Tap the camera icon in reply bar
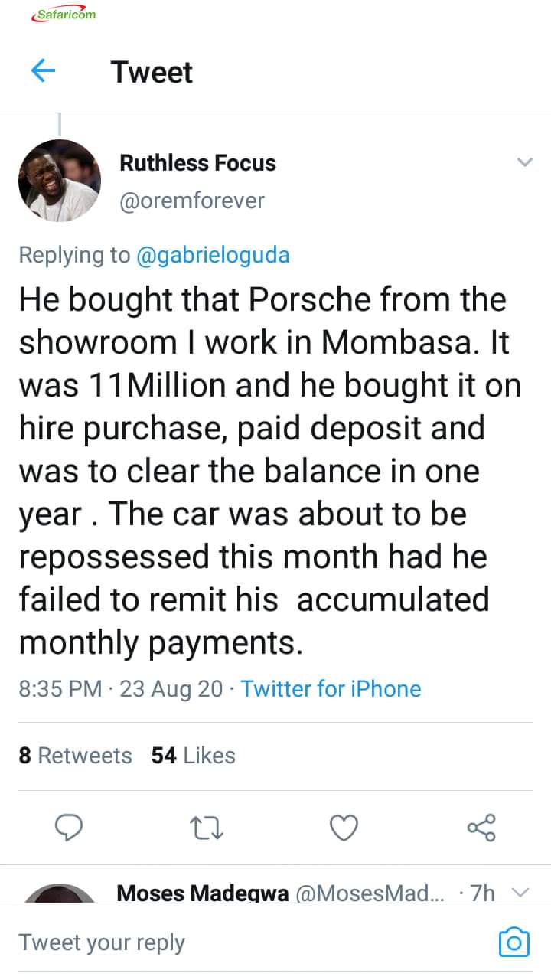 coord(514,942)
